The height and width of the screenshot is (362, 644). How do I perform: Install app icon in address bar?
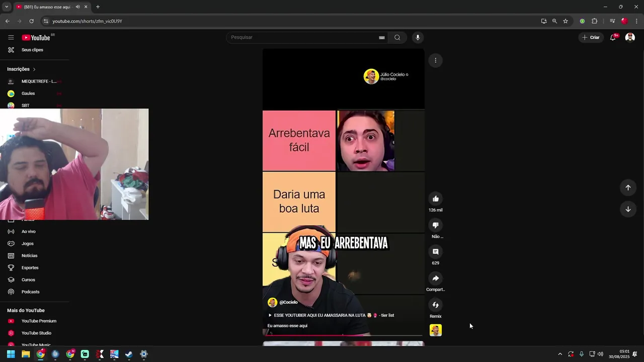pyautogui.click(x=544, y=21)
